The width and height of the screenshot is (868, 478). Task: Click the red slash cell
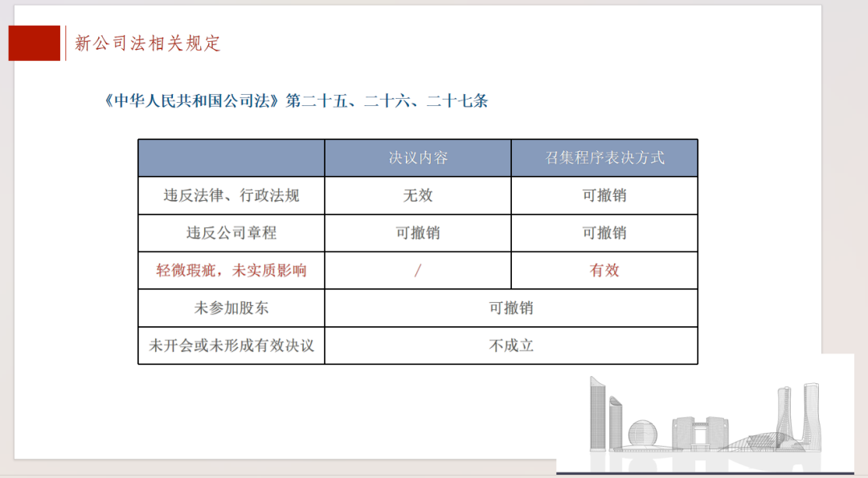[x=418, y=271]
